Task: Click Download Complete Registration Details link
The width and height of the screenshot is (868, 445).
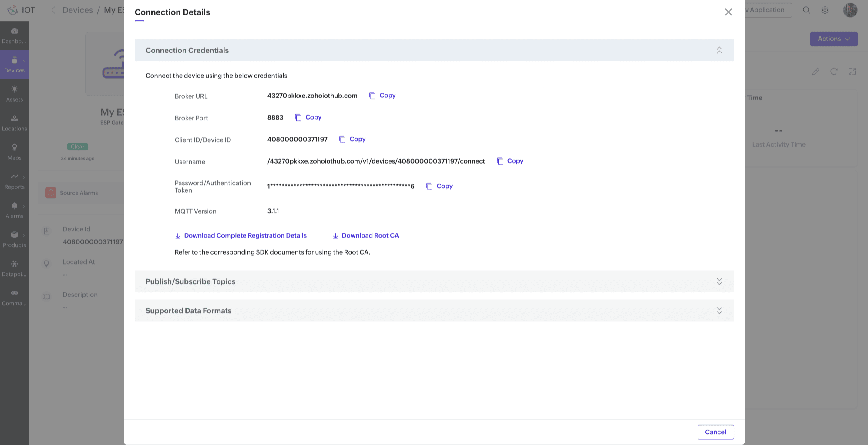Action: click(241, 236)
